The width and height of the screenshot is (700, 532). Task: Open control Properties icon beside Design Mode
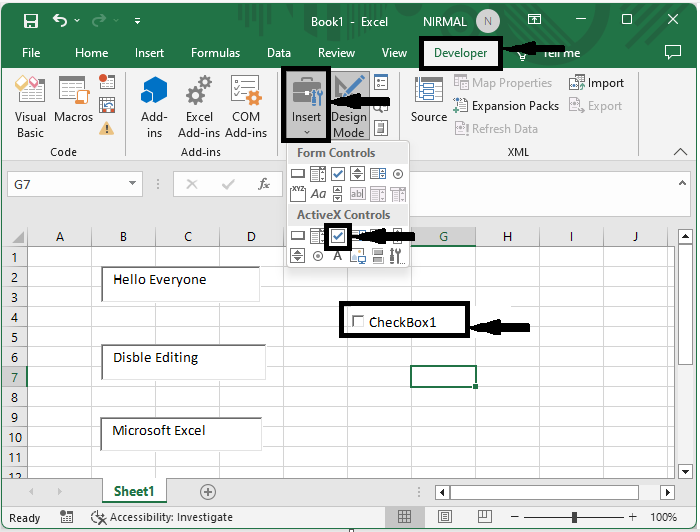pyautogui.click(x=381, y=82)
